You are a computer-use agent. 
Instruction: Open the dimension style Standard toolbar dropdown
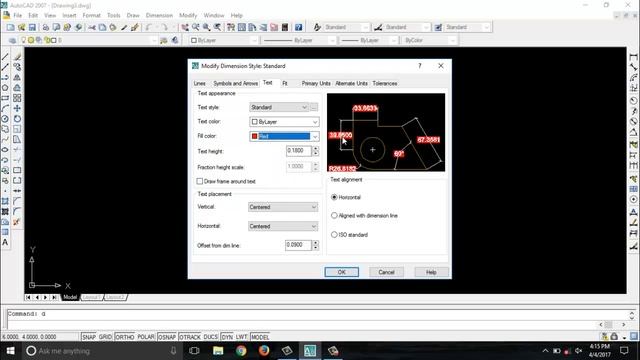(407, 27)
